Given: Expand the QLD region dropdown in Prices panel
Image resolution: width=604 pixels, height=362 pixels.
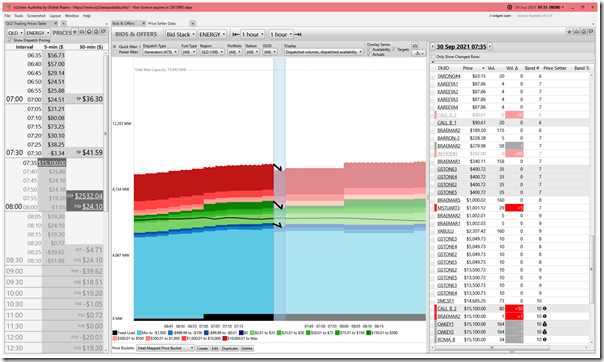Looking at the screenshot, I should click(x=16, y=33).
